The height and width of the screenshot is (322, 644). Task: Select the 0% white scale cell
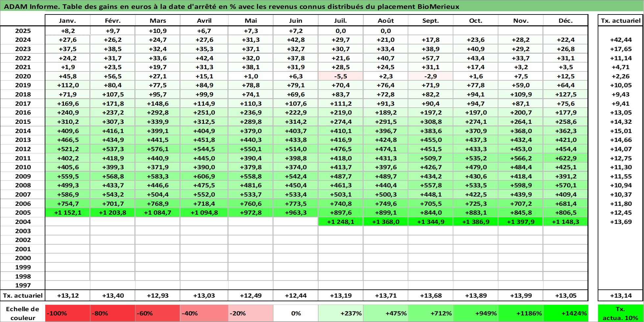(296, 313)
